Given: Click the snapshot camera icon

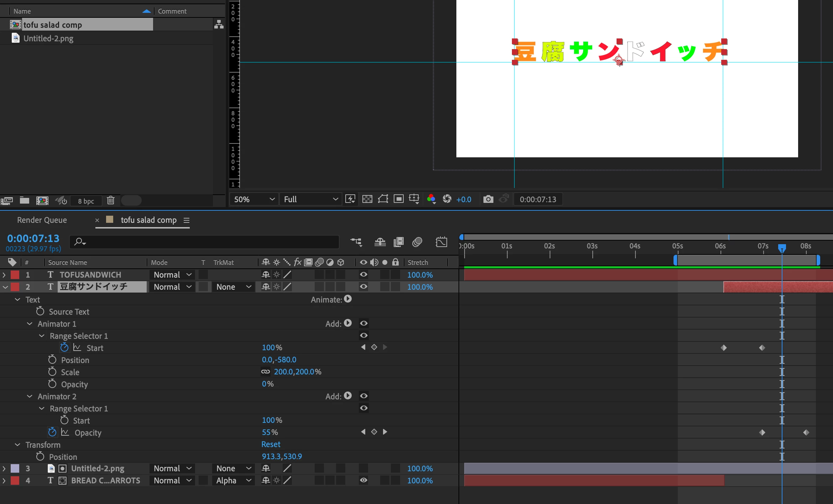Looking at the screenshot, I should pos(488,199).
